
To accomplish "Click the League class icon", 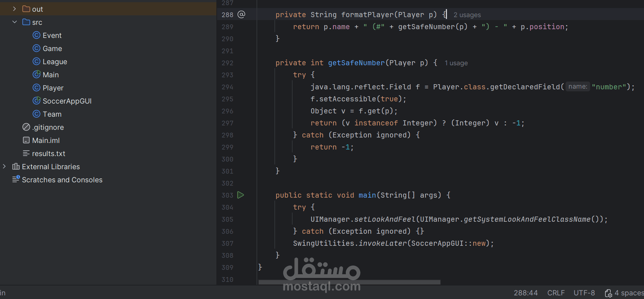I will coord(36,61).
